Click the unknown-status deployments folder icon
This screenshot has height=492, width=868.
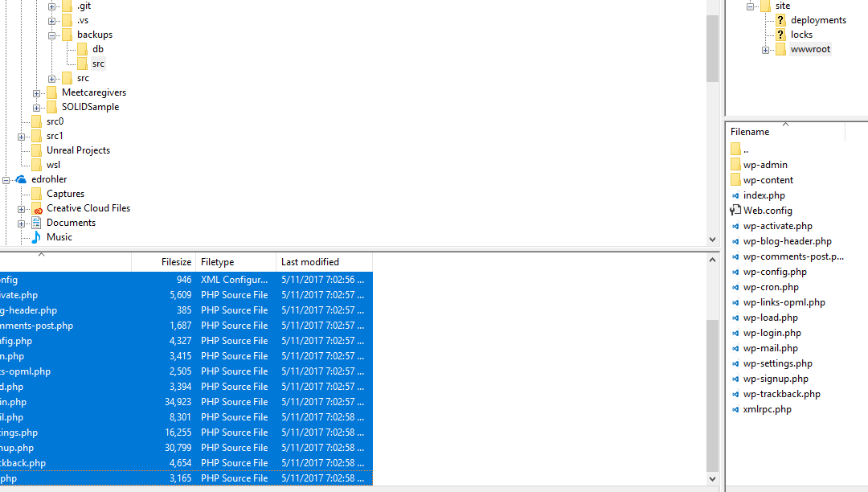[780, 20]
